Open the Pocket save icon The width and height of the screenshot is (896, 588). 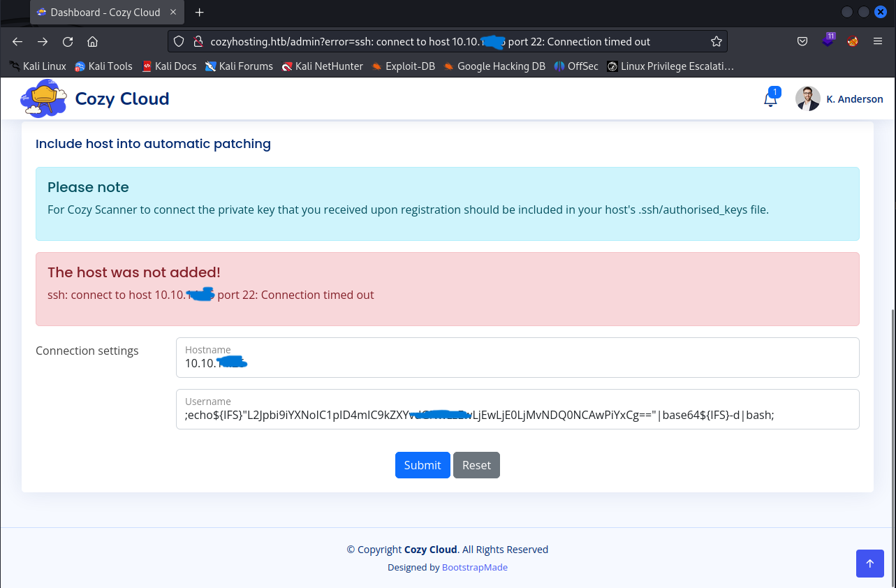tap(803, 42)
